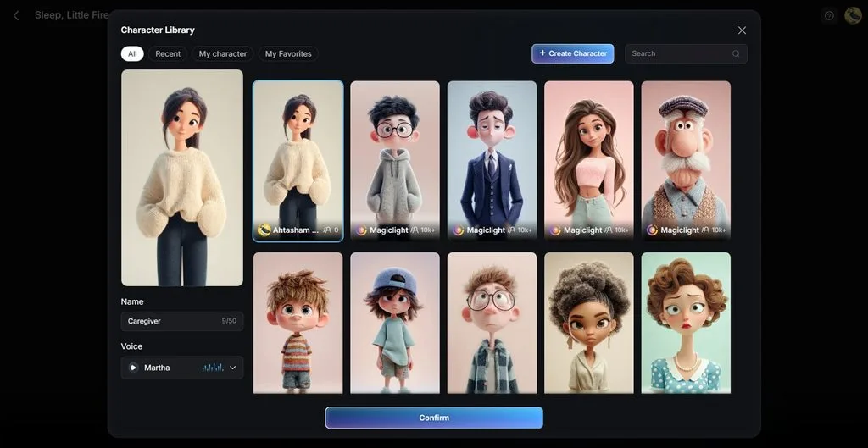Select the long-haired girl in pink top

pos(589,161)
